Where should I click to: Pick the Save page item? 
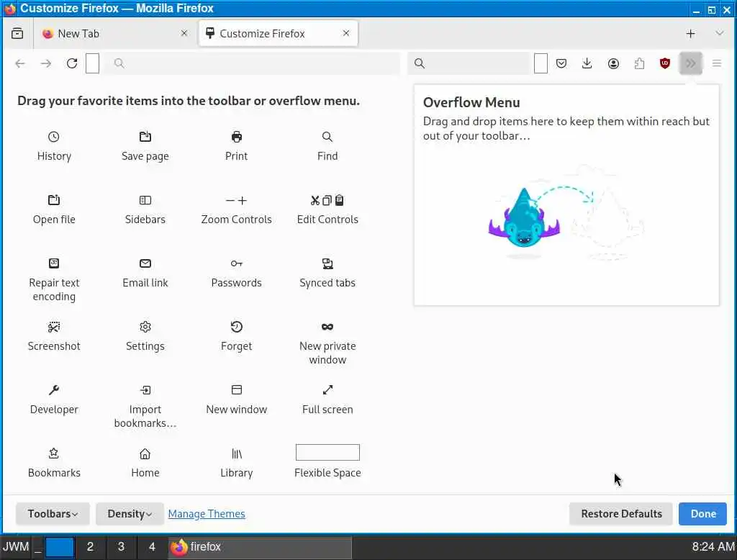pos(145,147)
